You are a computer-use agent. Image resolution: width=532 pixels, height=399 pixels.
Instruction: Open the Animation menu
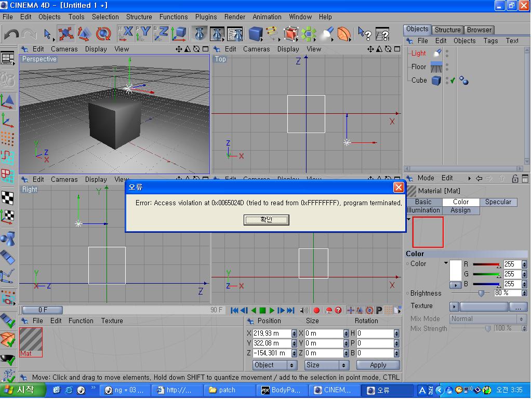click(x=267, y=17)
